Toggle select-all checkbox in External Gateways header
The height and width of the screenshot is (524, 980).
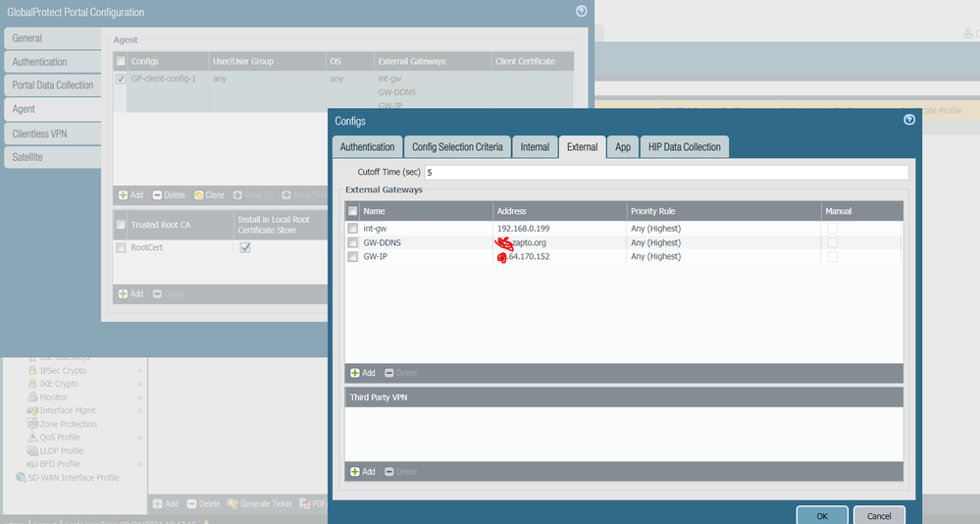pos(353,211)
